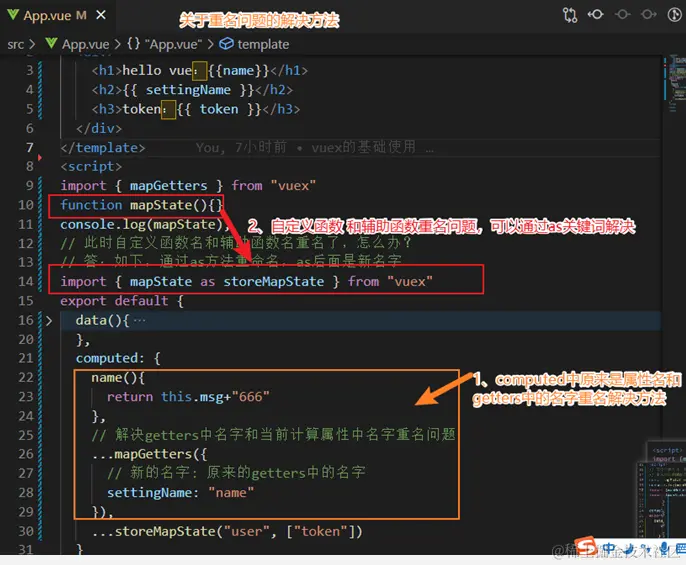Click "settingName" inside the h2 tag
Viewport: 686px width, 565px height.
tap(188, 90)
